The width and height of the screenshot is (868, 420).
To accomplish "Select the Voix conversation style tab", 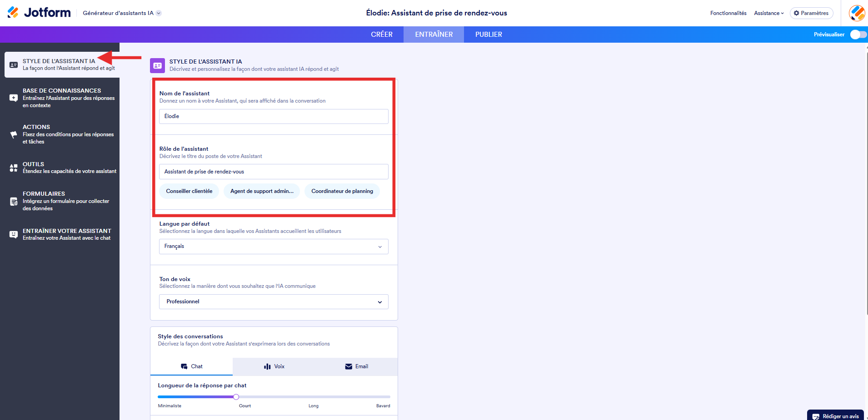I will tap(274, 366).
